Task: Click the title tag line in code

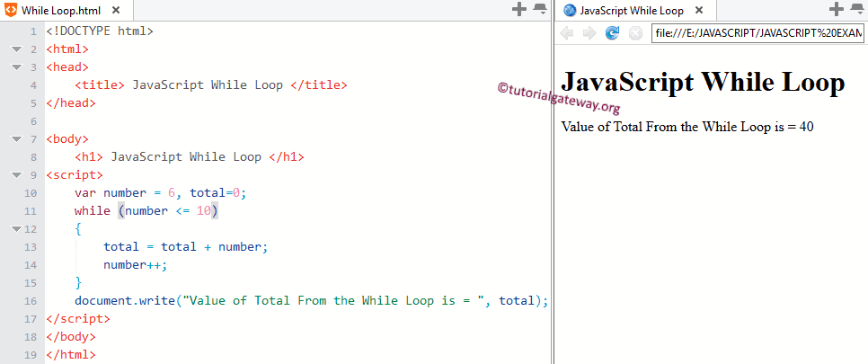Action: 211,85
